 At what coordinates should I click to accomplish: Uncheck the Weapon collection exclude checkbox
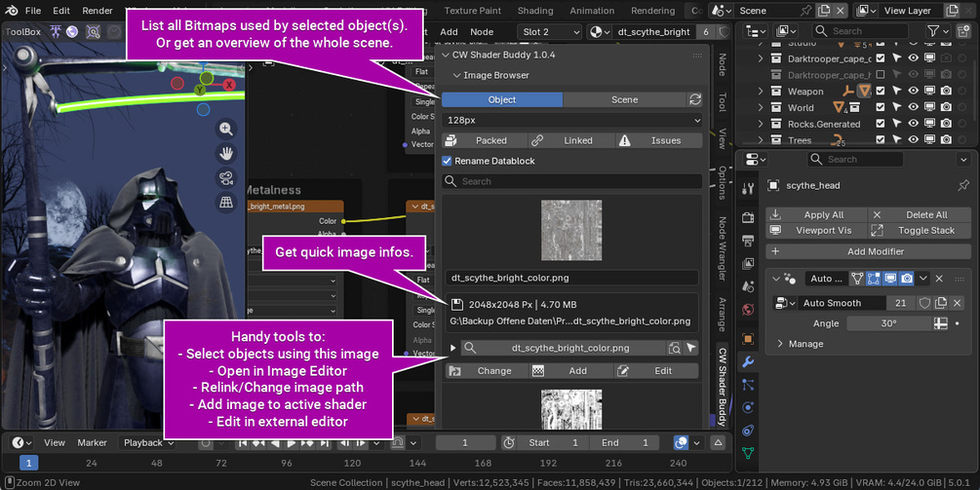click(x=881, y=92)
